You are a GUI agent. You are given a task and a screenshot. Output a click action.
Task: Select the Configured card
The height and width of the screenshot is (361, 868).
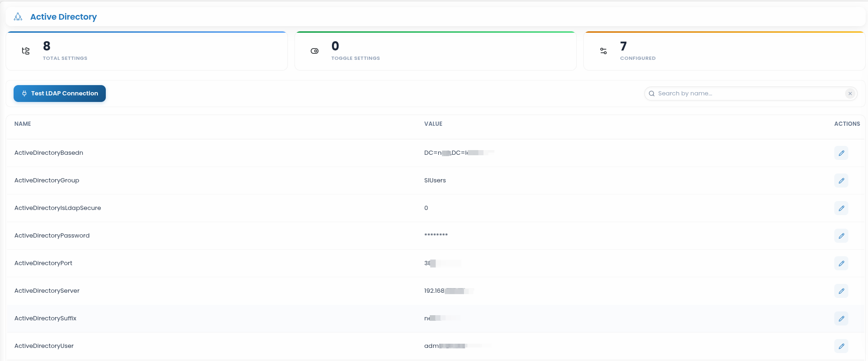tap(724, 51)
